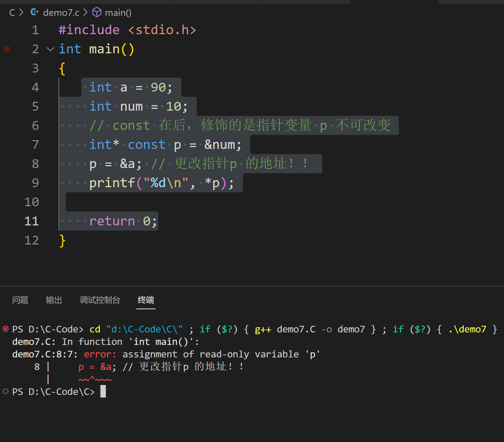Open the 输出 panel tab
504x442 pixels.
pyautogui.click(x=54, y=300)
